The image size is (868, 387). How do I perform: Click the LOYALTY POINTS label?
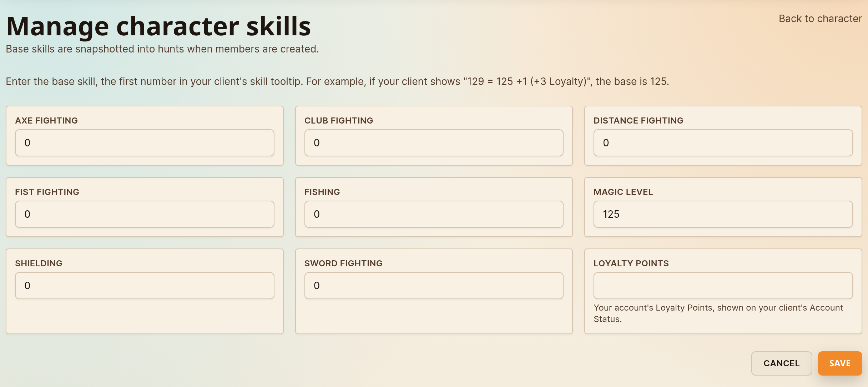click(631, 263)
